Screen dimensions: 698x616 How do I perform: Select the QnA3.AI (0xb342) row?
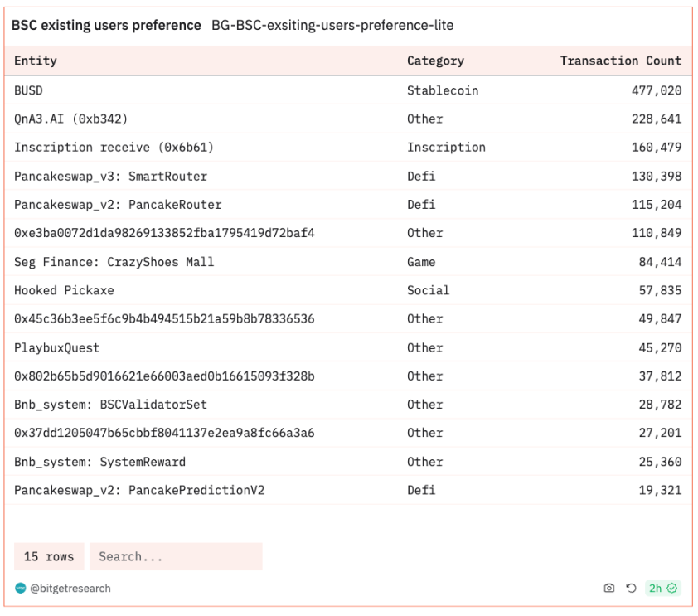tap(348, 119)
